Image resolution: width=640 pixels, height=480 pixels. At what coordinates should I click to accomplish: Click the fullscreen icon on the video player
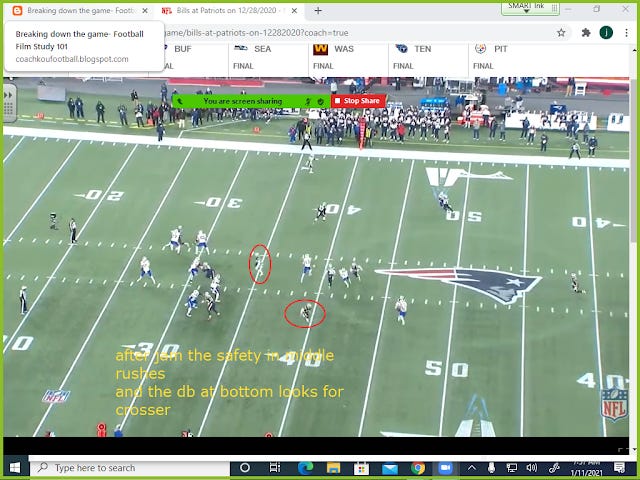coord(623,449)
